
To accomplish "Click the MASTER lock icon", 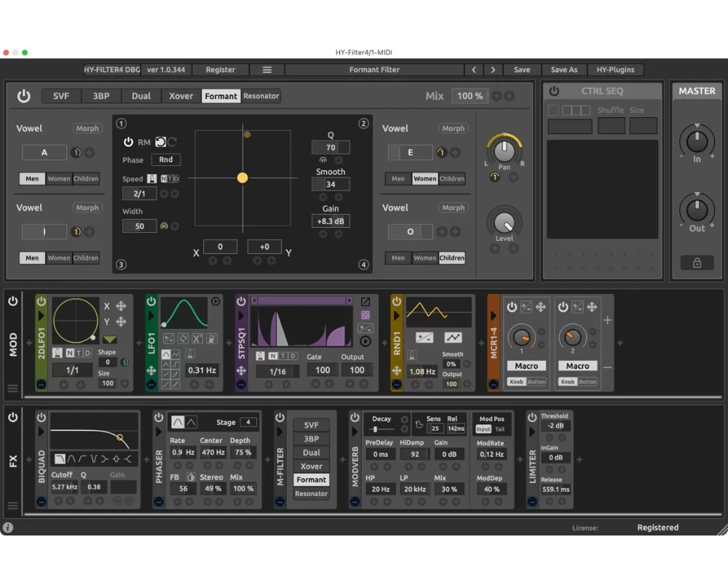I will (697, 263).
